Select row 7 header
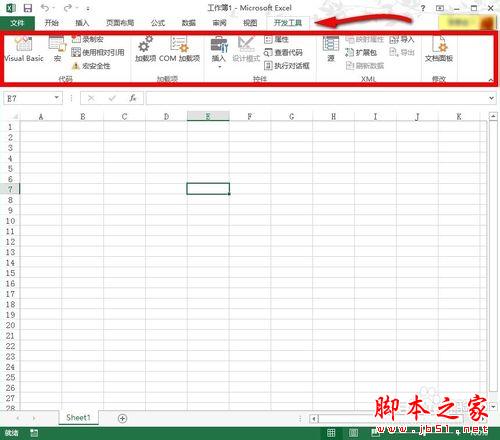 point(10,189)
